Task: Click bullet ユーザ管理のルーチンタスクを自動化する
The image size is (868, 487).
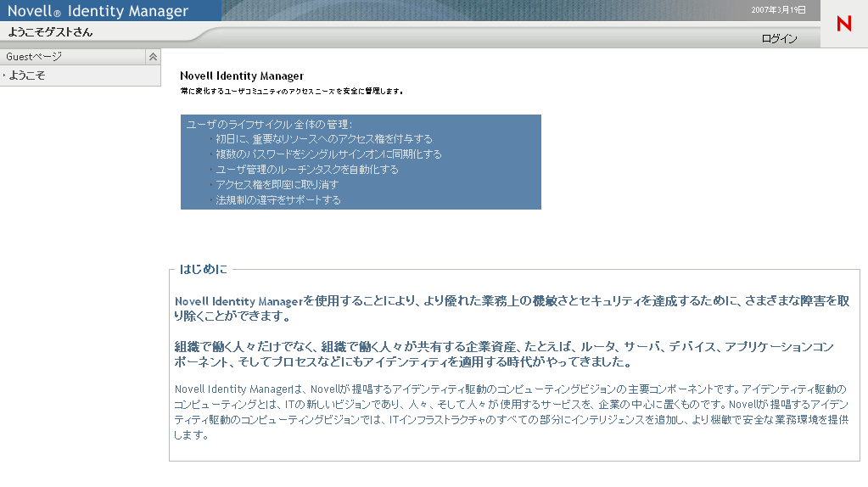Action: coord(306,170)
